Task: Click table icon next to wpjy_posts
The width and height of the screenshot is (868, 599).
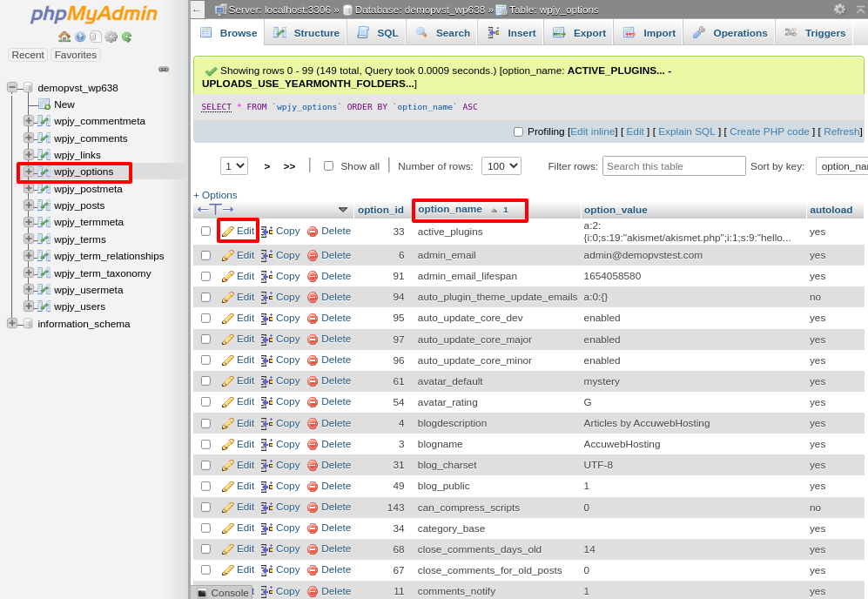Action: [44, 205]
